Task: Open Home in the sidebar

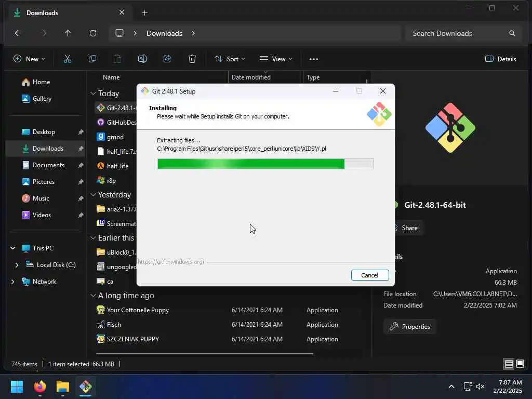Action: pyautogui.click(x=41, y=82)
